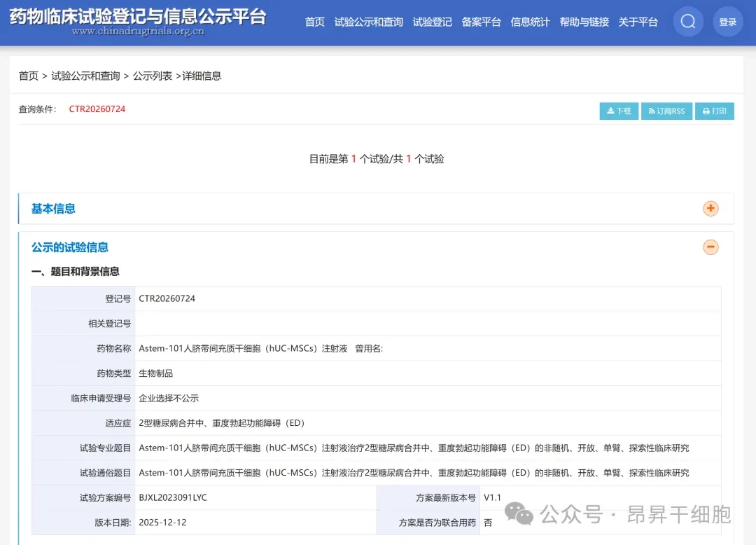This screenshot has height=545, width=756.
Task: Click the 临床申请受理号 row label
Action: (x=101, y=398)
